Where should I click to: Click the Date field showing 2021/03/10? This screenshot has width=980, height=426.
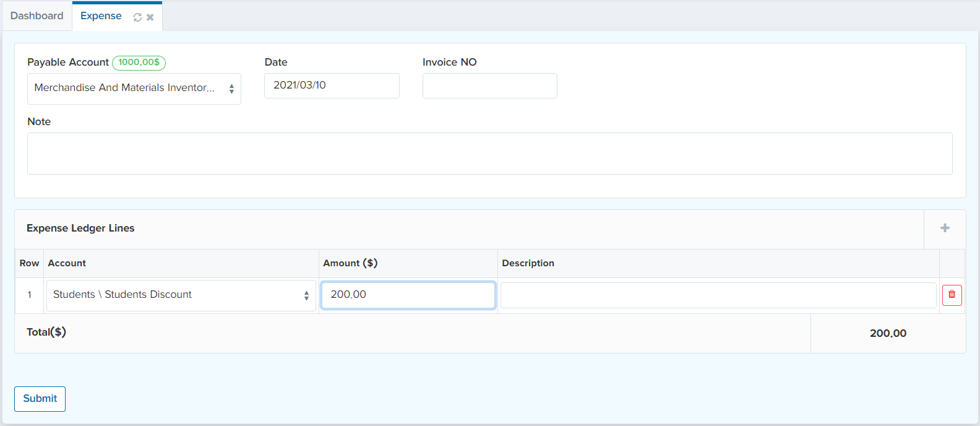pos(332,85)
